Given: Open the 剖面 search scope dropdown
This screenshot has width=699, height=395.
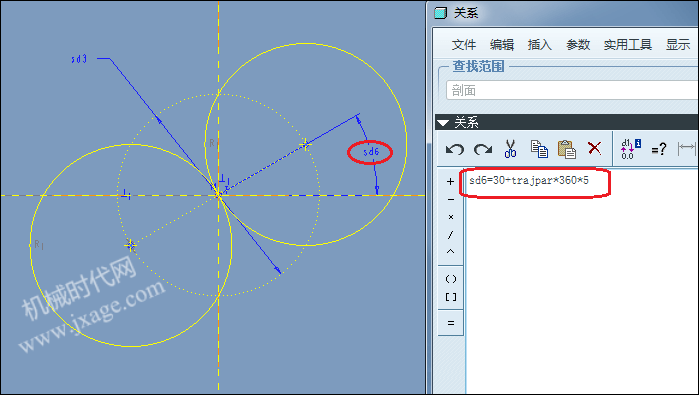Looking at the screenshot, I should (x=572, y=91).
